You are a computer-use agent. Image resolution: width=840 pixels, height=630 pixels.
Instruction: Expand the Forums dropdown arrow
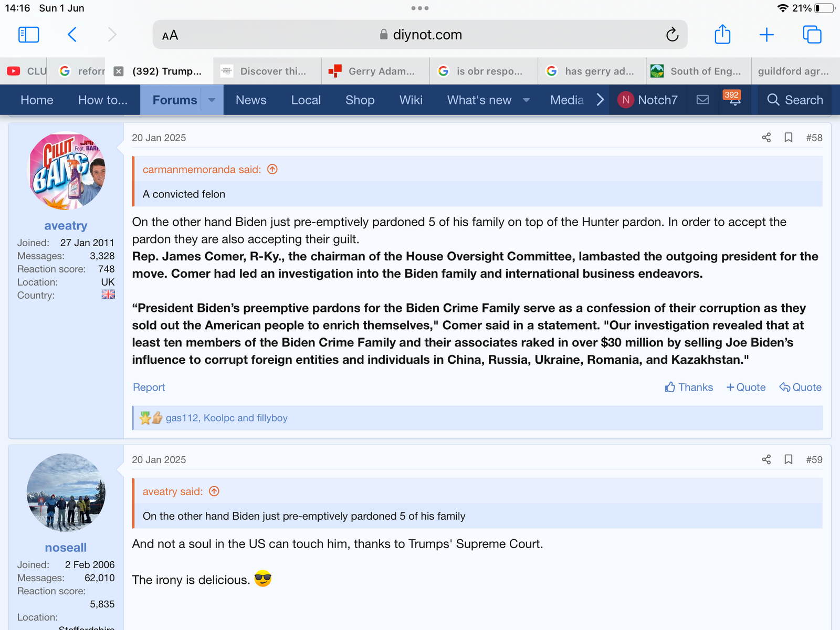coord(212,100)
